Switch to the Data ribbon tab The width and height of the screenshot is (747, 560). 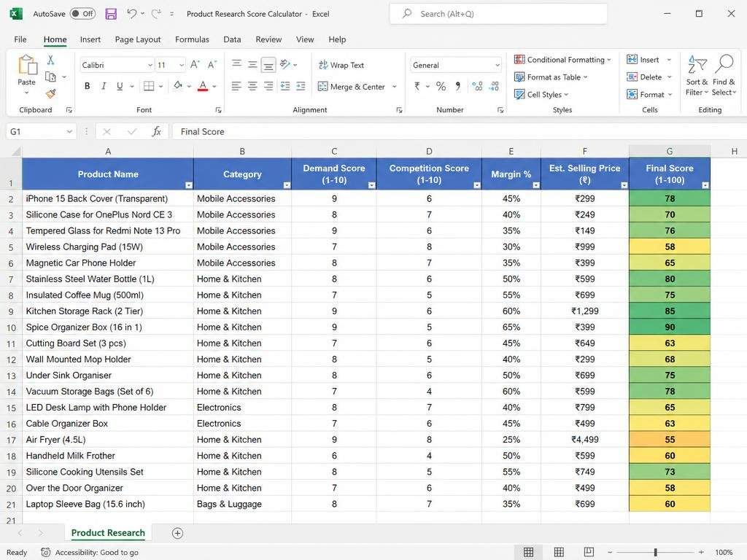click(232, 39)
